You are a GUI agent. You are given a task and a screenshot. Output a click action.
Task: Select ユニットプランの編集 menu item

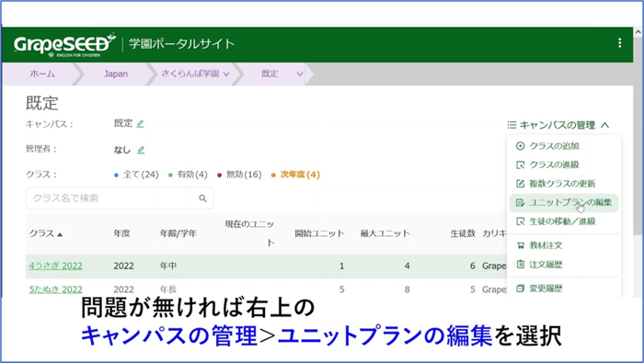click(x=563, y=202)
